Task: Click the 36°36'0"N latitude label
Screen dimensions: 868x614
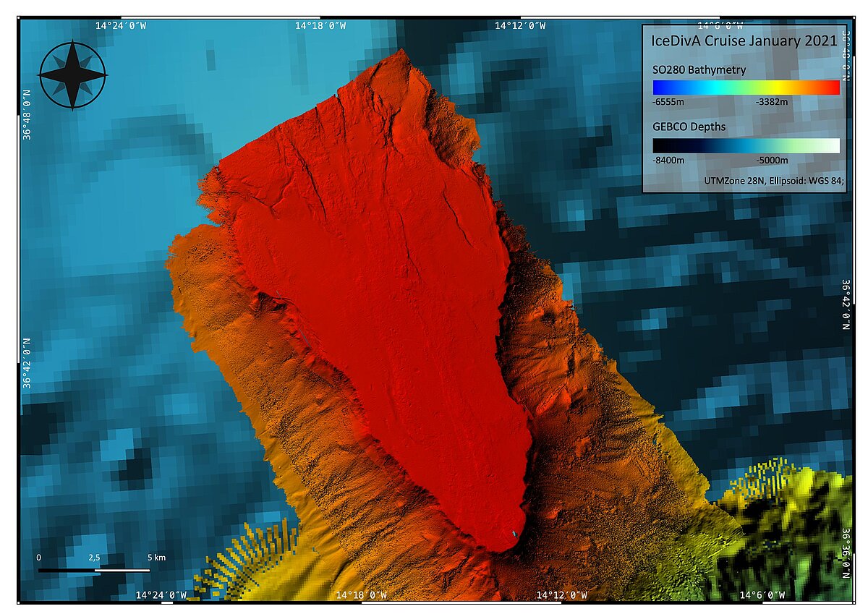Action: pos(845,553)
